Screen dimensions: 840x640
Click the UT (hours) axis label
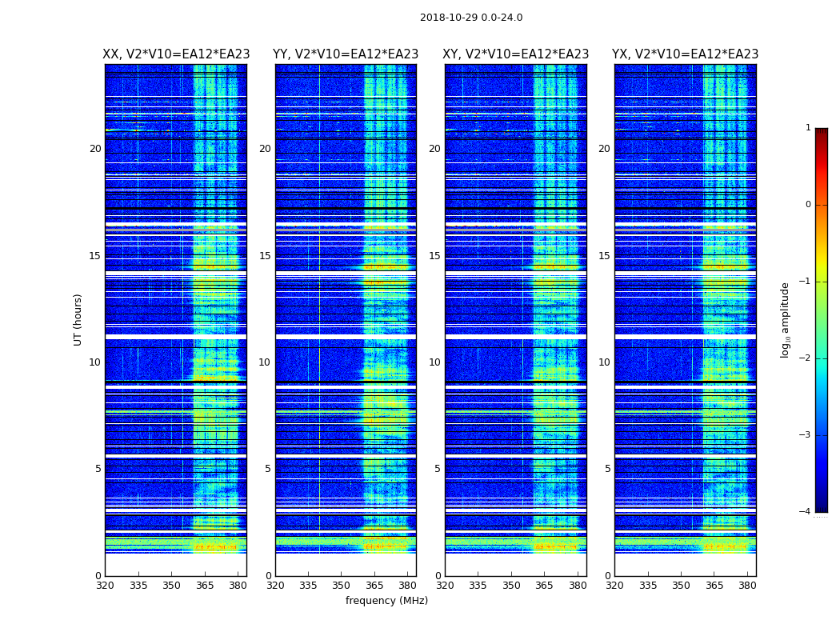coord(78,320)
